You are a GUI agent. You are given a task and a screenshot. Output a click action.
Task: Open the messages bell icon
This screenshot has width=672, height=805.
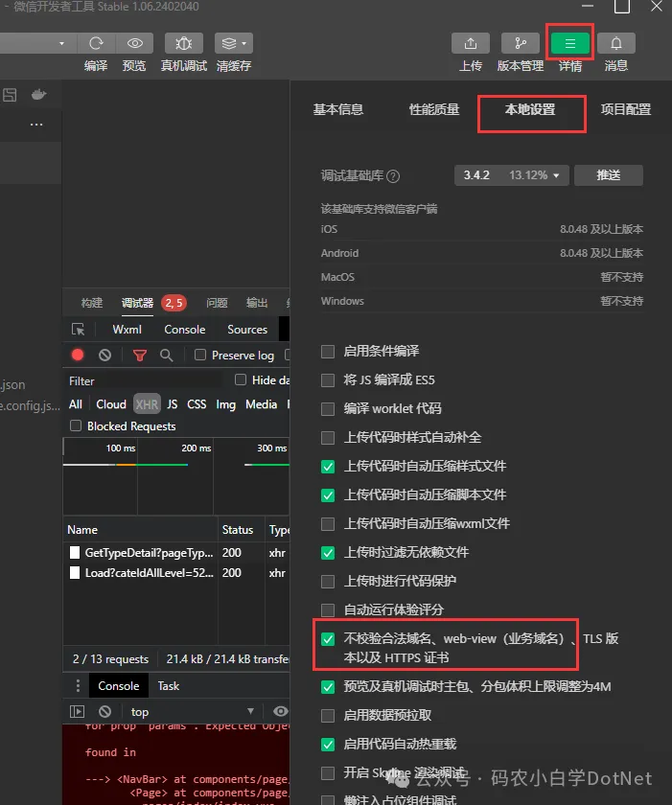[x=616, y=44]
